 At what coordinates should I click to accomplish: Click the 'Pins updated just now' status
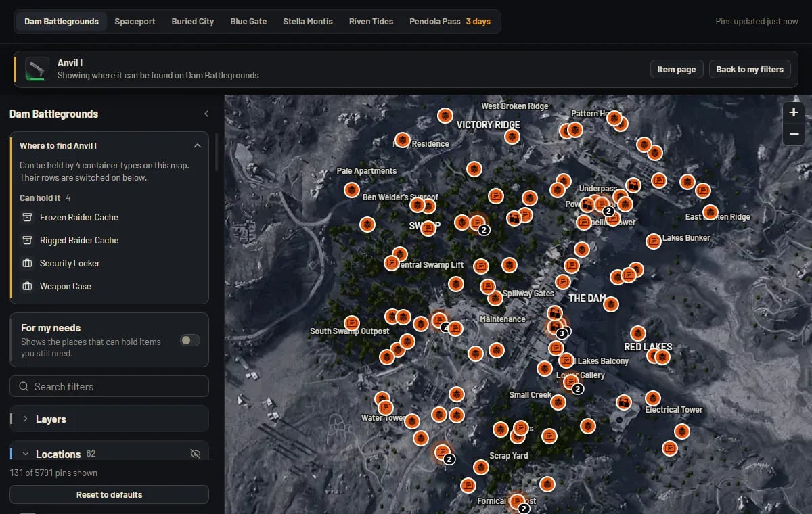point(757,21)
